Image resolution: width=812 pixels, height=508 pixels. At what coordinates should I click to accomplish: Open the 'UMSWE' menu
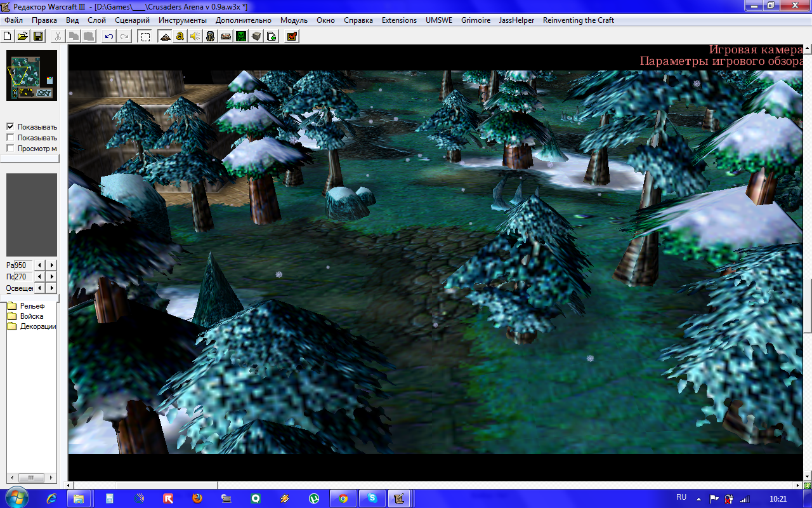click(439, 20)
